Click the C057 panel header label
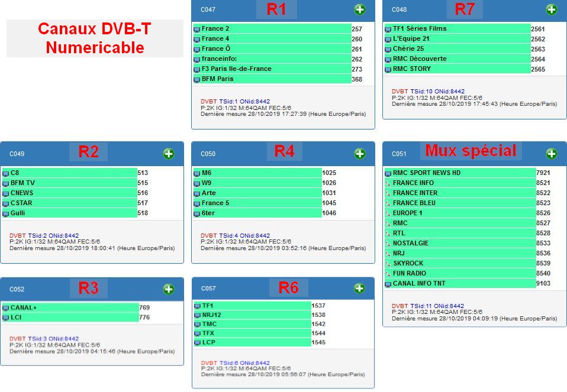Image resolution: width=567 pixels, height=392 pixels. click(208, 289)
